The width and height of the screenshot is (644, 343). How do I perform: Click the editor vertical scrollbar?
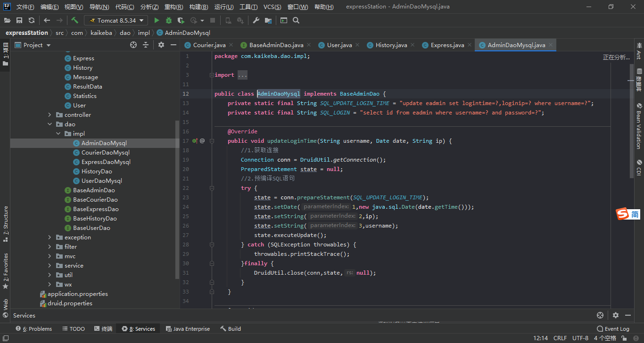(x=632, y=120)
